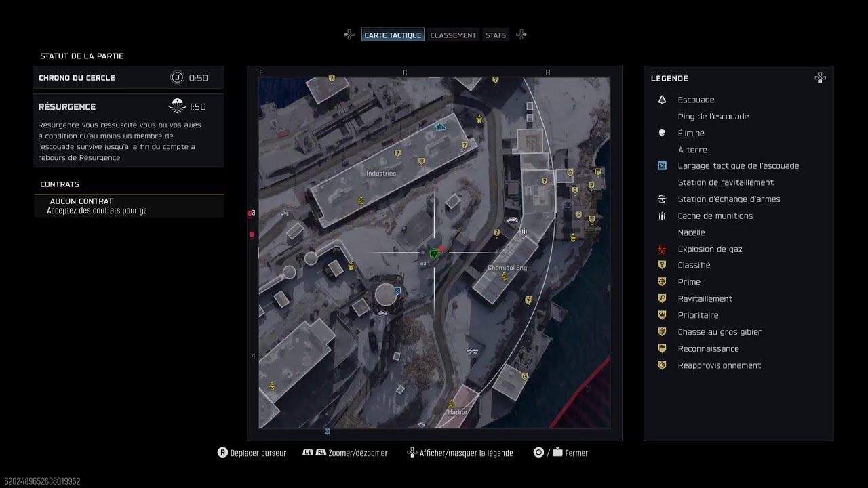Click the Aucun contrat entry
Screen dimensions: 868x488
point(129,206)
